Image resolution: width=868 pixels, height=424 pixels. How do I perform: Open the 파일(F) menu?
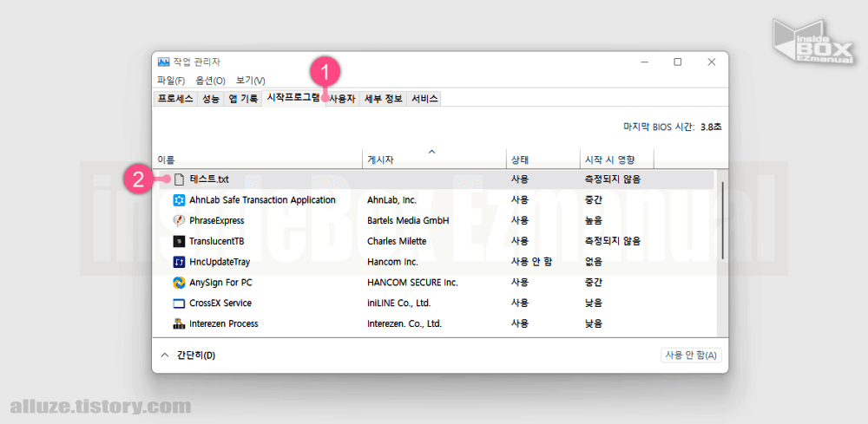point(171,81)
